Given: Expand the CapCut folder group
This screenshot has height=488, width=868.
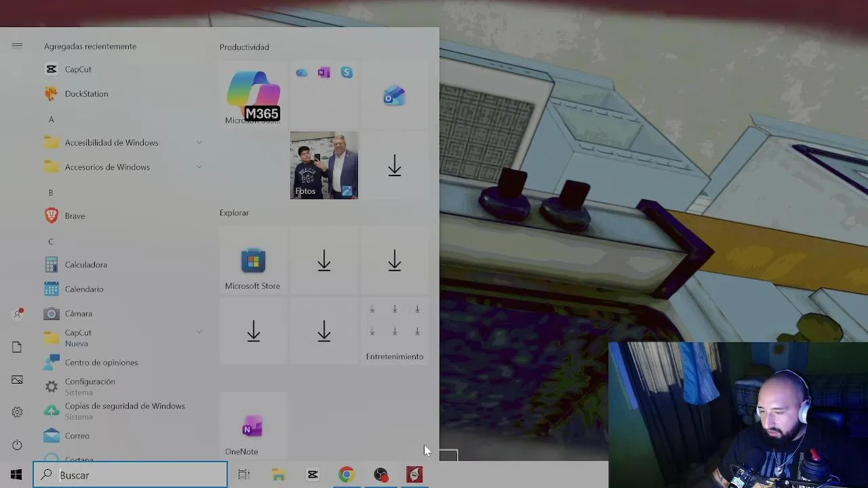Looking at the screenshot, I should [122, 338].
